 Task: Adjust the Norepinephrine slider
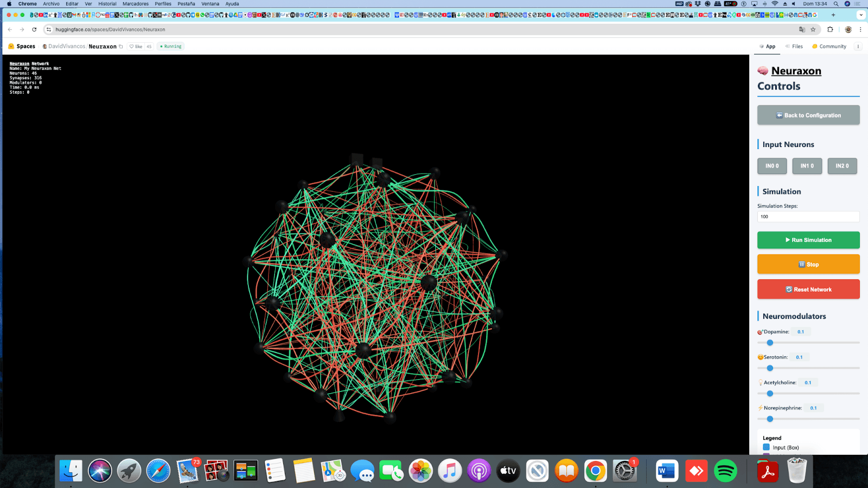[x=808, y=419]
